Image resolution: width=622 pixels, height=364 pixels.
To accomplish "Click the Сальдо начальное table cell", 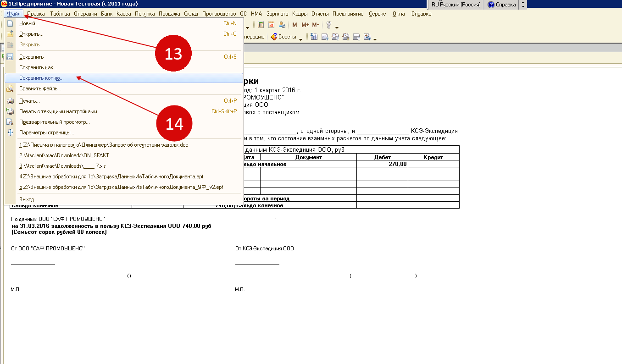I will [295, 164].
